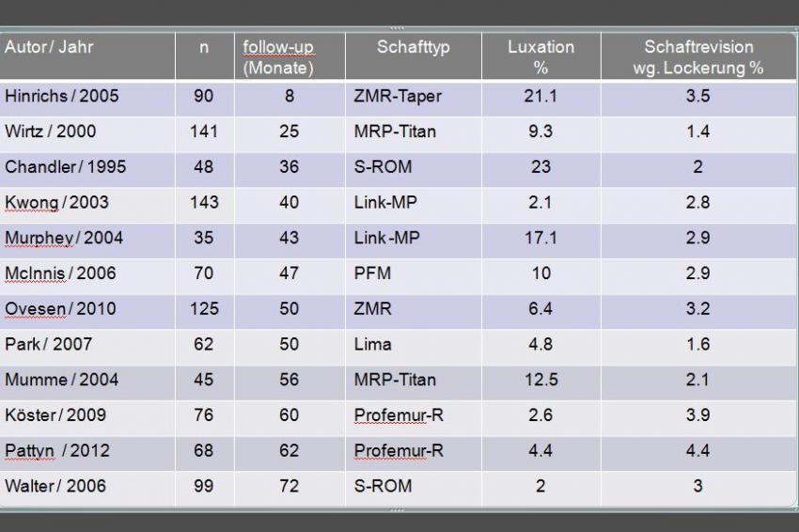This screenshot has width=799, height=532.
Task: Place cursor in 'Ovesen / 2010' cell
Action: [x=87, y=311]
